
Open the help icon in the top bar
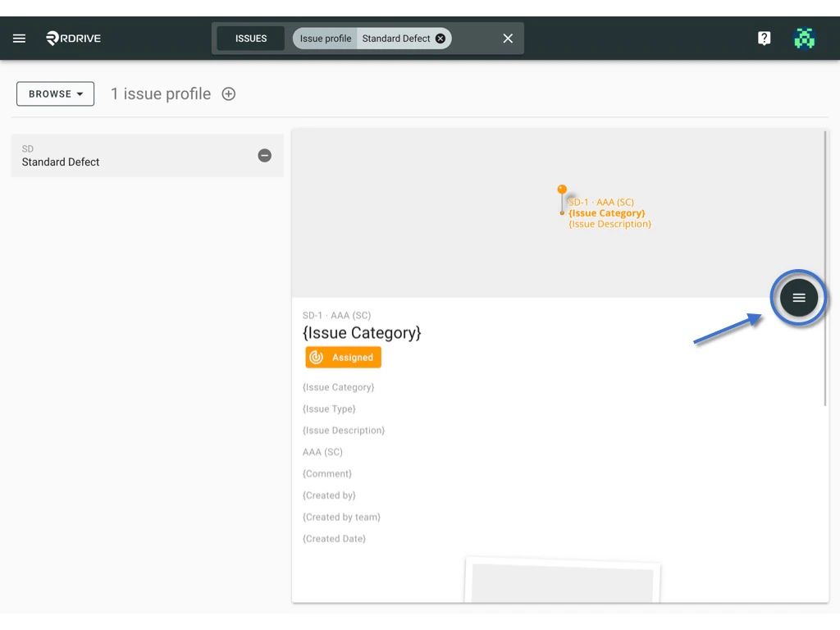point(764,38)
